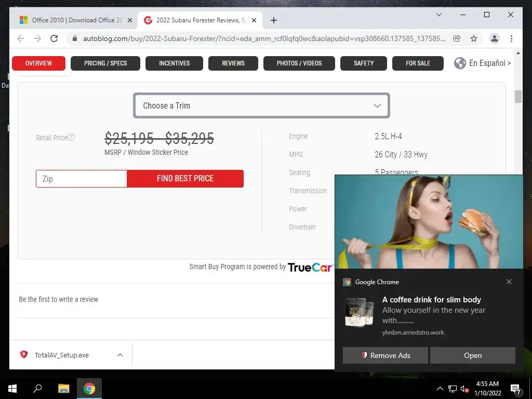532x399 pixels.
Task: Open Chrome's three-dot menu
Action: [511, 38]
